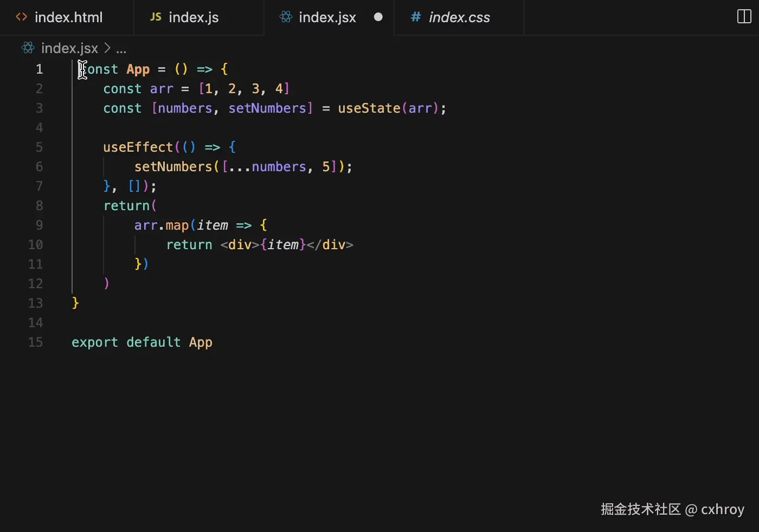Switch to the index.css tab
Viewport: 759px width, 532px height.
458,17
